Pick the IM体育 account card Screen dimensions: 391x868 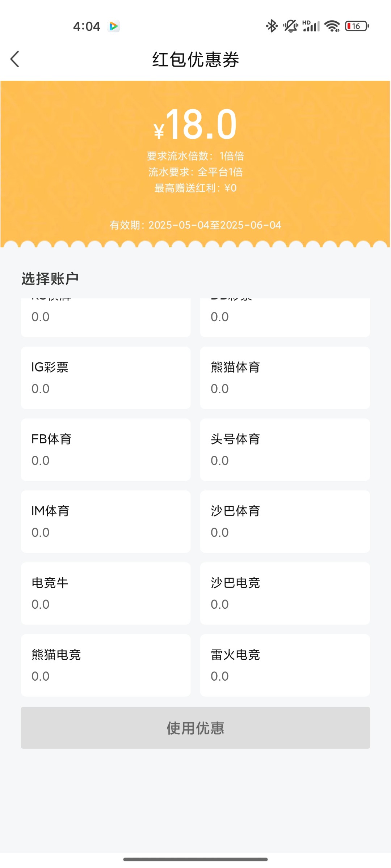pyautogui.click(x=106, y=522)
